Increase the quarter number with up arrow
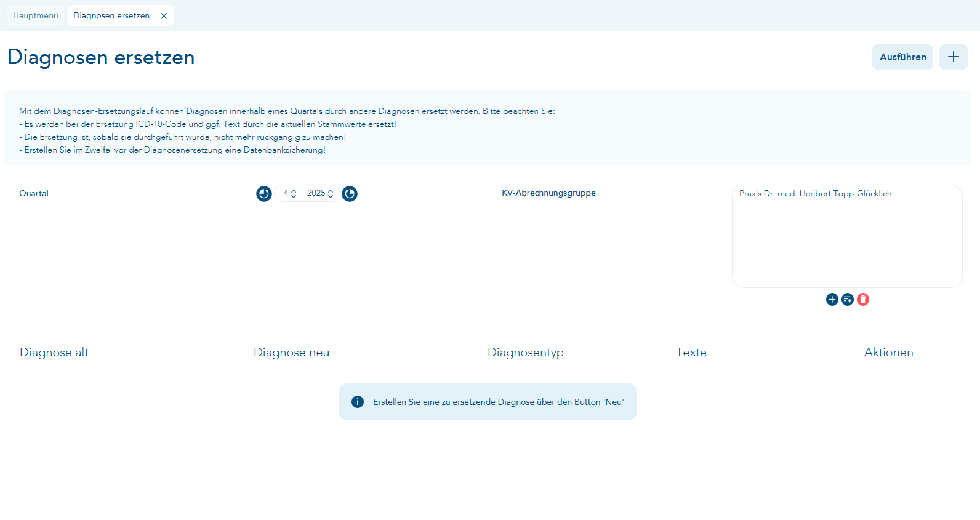The height and width of the screenshot is (520, 980). [x=294, y=191]
